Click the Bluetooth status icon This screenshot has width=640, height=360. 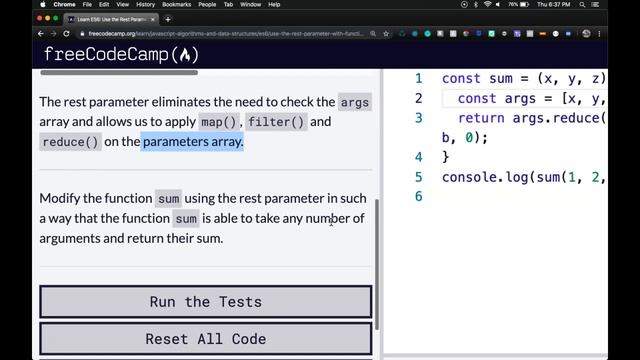click(x=476, y=4)
